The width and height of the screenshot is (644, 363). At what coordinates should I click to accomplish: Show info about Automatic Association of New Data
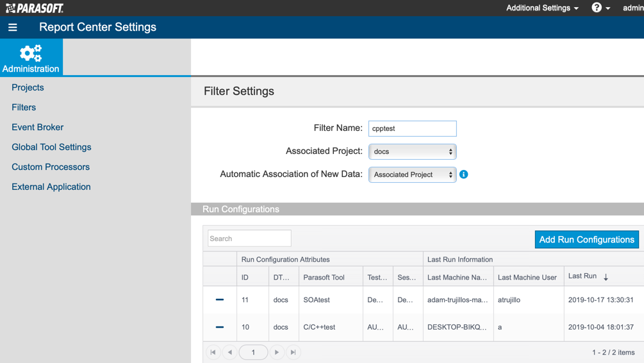(x=464, y=174)
